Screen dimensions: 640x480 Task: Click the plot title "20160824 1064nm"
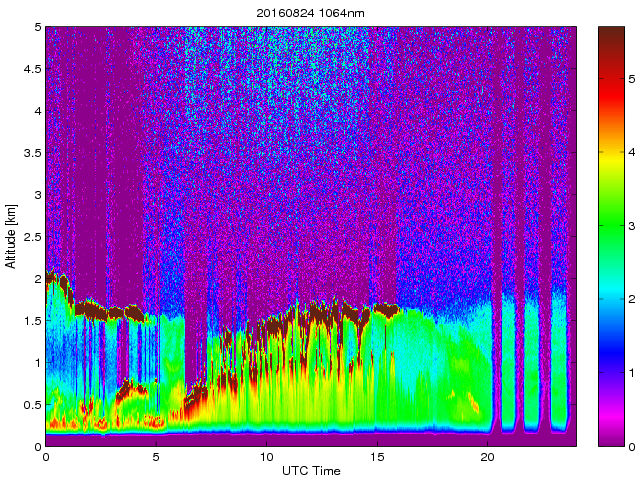310,11
